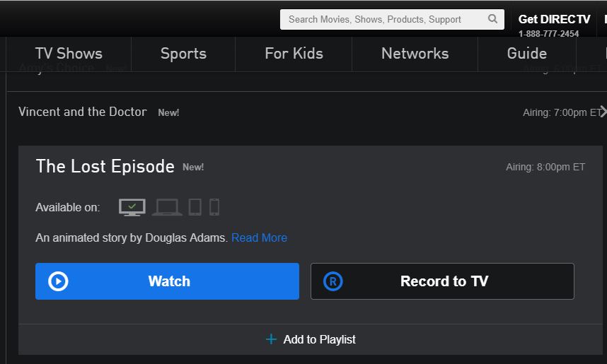The height and width of the screenshot is (364, 607).
Task: Click the TV device availability icon
Action: pos(132,207)
